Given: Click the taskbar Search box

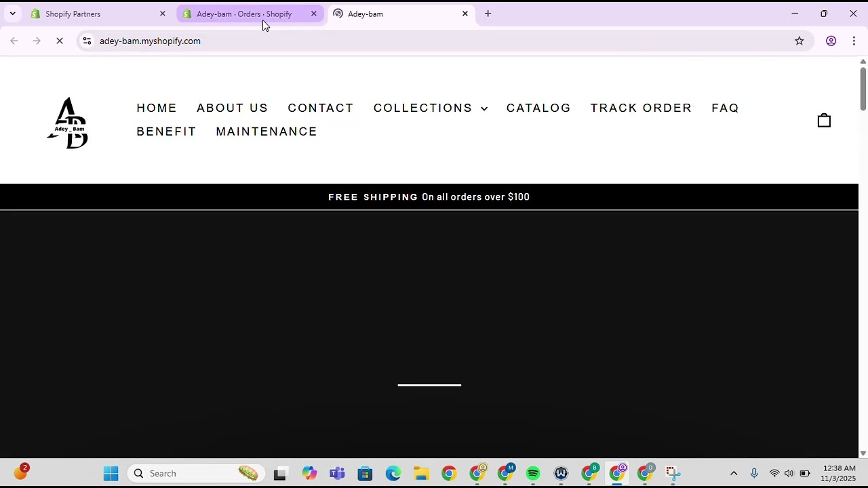Looking at the screenshot, I should click(195, 473).
